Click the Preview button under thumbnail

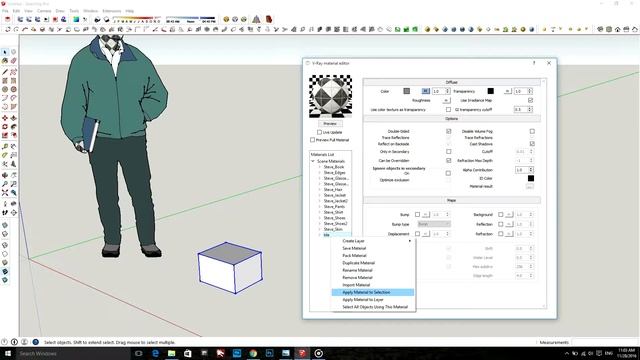[x=330, y=123]
